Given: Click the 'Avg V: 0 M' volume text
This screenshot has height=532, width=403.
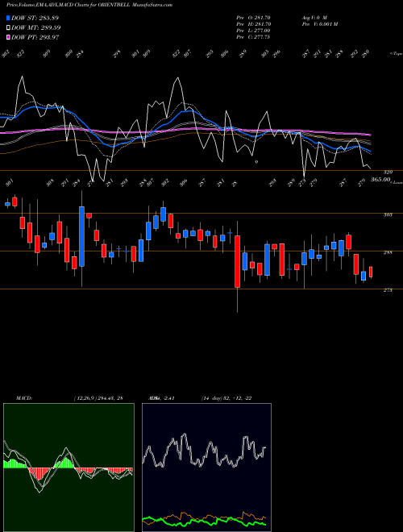Looking at the screenshot, I should tap(314, 17).
